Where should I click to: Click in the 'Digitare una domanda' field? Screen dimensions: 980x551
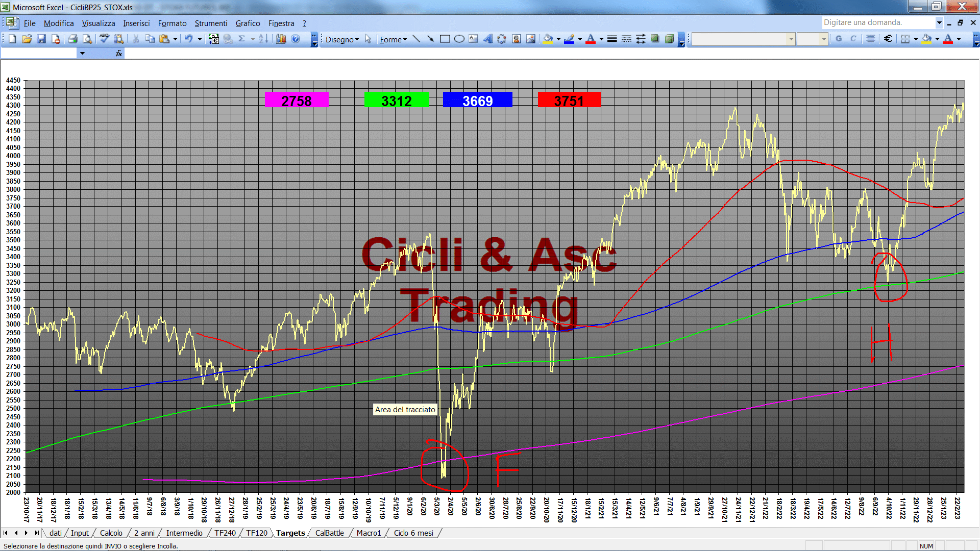pyautogui.click(x=878, y=22)
